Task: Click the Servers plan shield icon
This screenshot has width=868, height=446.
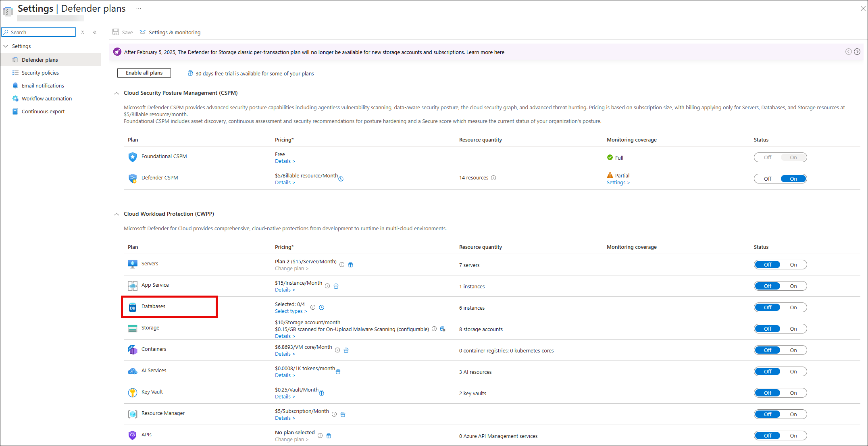Action: pos(132,264)
